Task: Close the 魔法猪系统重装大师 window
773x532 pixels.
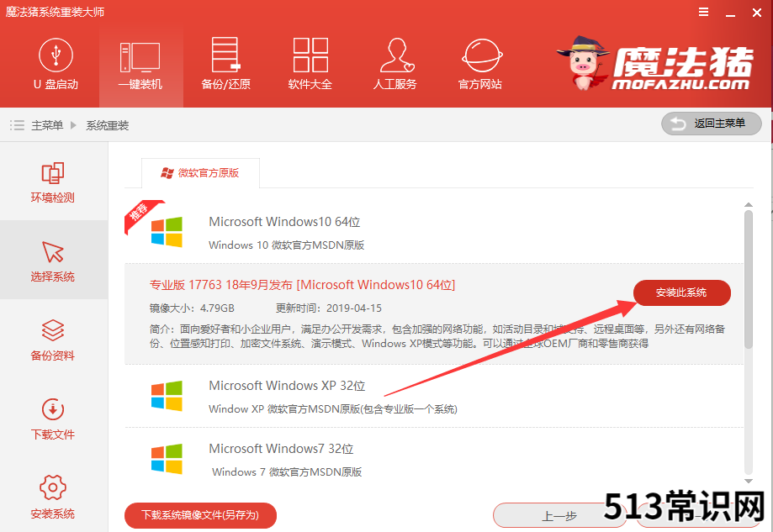Action: (x=757, y=13)
